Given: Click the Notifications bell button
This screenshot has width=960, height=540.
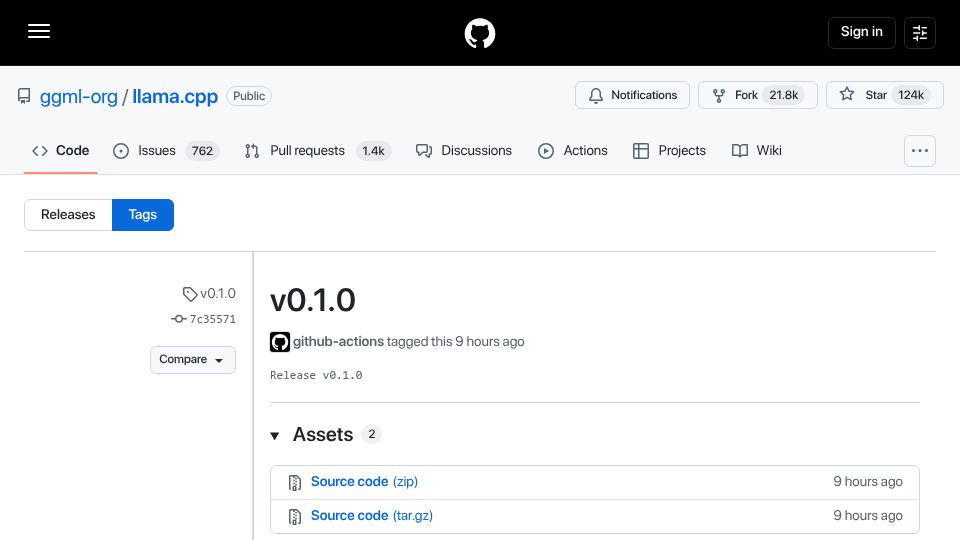Looking at the screenshot, I should (x=632, y=95).
